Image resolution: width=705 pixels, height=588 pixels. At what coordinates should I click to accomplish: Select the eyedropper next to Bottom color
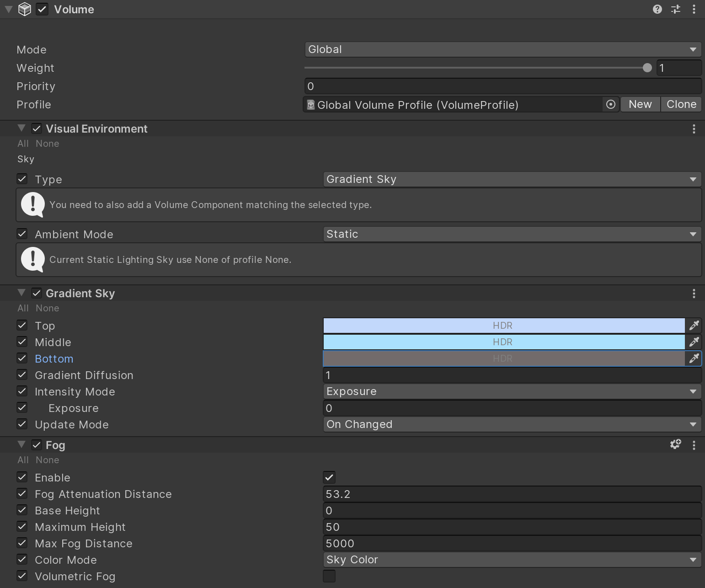694,358
